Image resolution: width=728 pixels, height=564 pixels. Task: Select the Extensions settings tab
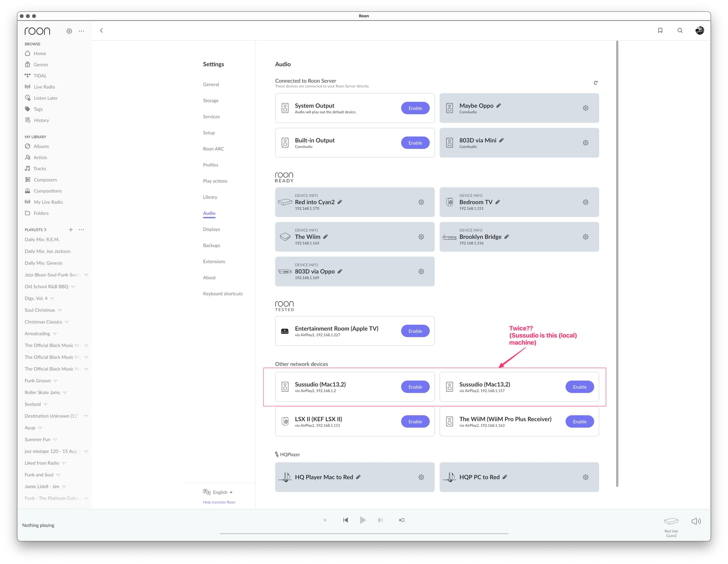tap(214, 261)
